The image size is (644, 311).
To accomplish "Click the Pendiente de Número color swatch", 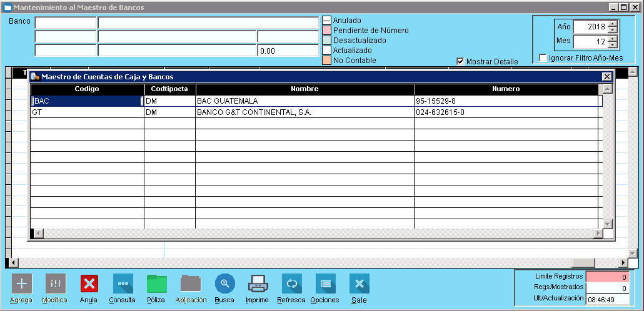I will click(x=326, y=31).
